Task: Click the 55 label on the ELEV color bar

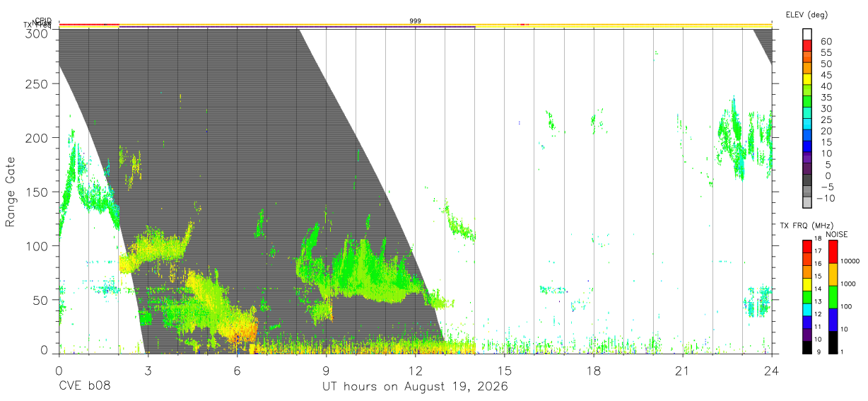Action: click(826, 52)
